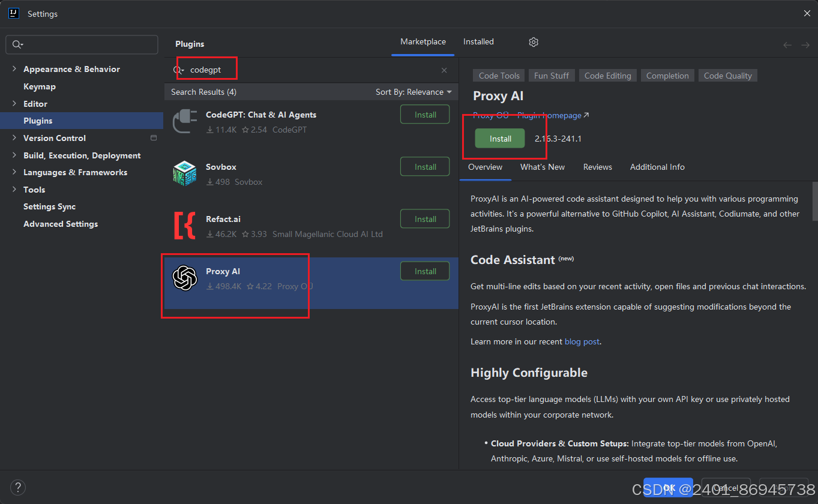Expand Build, Execution, Deployment node

click(14, 155)
